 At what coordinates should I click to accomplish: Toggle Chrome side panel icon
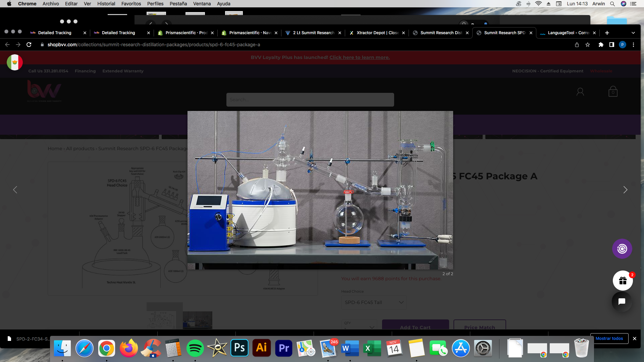pos(611,45)
